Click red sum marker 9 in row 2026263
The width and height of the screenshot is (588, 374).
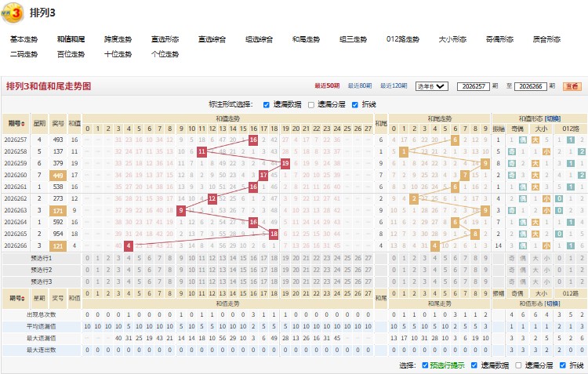(x=181, y=210)
